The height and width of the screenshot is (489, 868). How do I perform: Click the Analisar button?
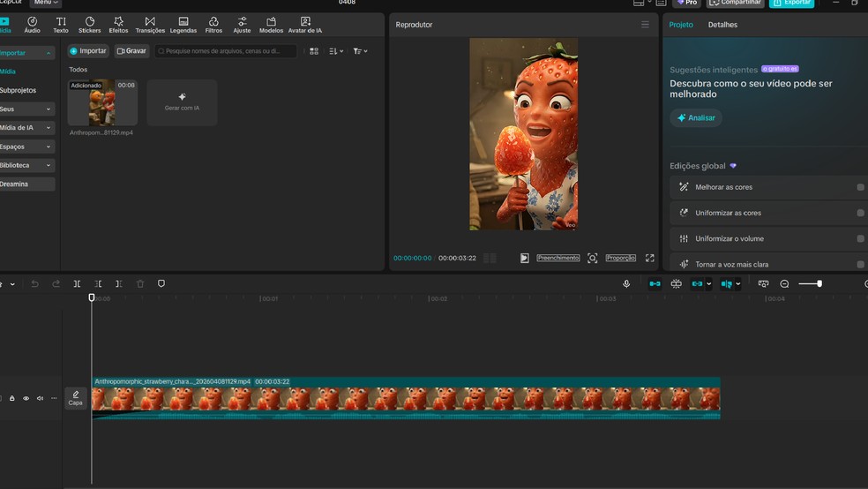[696, 118]
